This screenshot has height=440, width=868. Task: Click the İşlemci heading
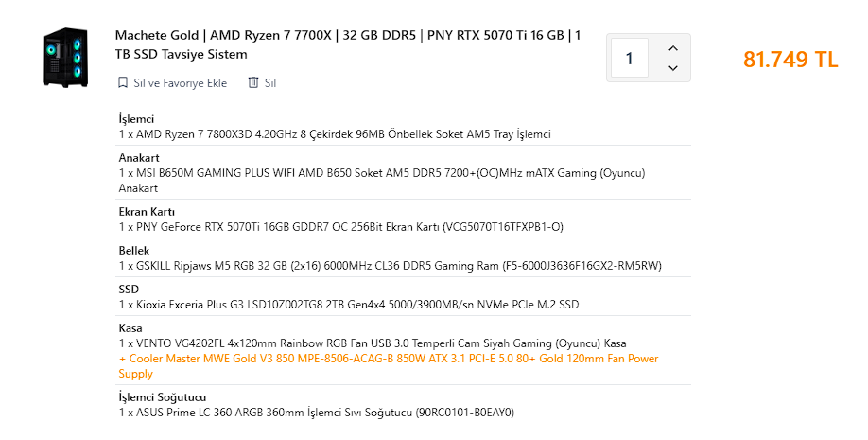click(x=136, y=119)
